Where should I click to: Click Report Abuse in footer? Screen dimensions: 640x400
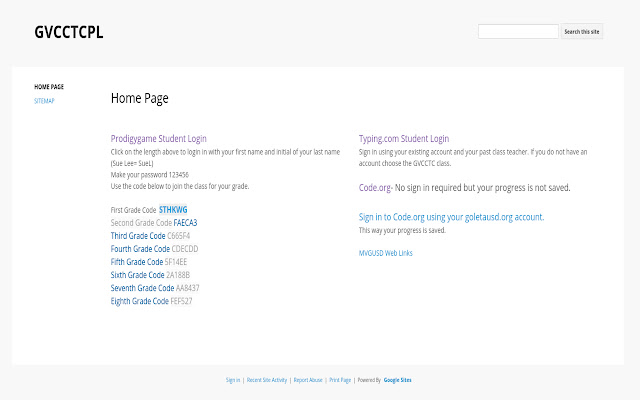click(308, 380)
